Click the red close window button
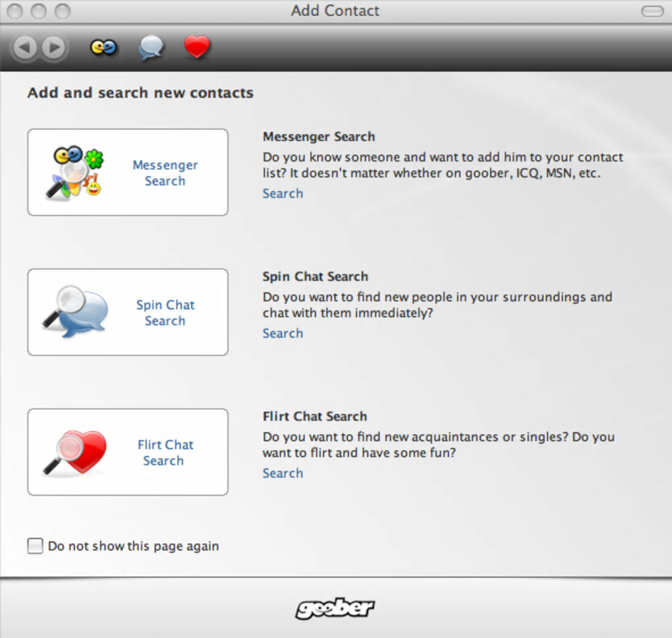Viewport: 672px width, 638px height. pos(15,11)
